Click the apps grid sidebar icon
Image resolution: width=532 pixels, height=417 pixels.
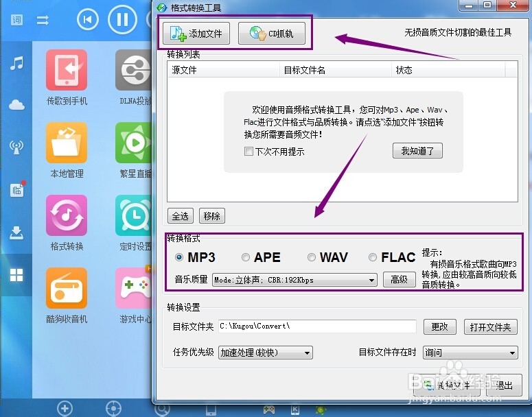pyautogui.click(x=16, y=275)
